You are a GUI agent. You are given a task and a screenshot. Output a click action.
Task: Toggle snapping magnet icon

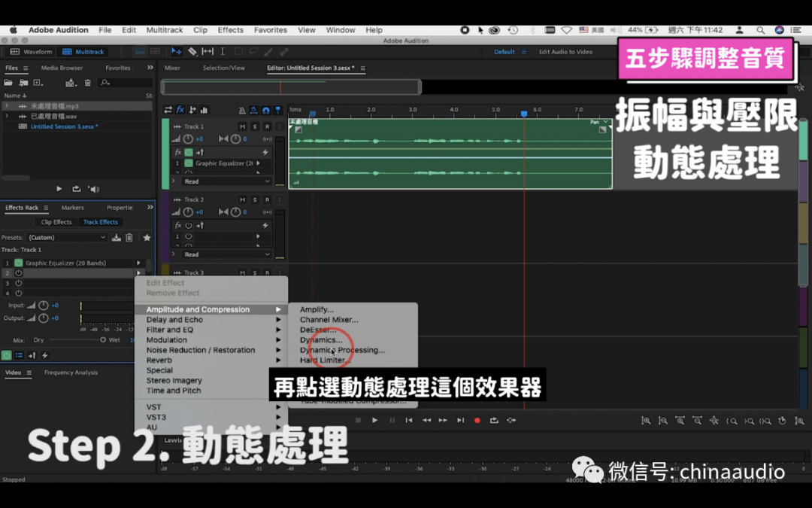coord(265,110)
